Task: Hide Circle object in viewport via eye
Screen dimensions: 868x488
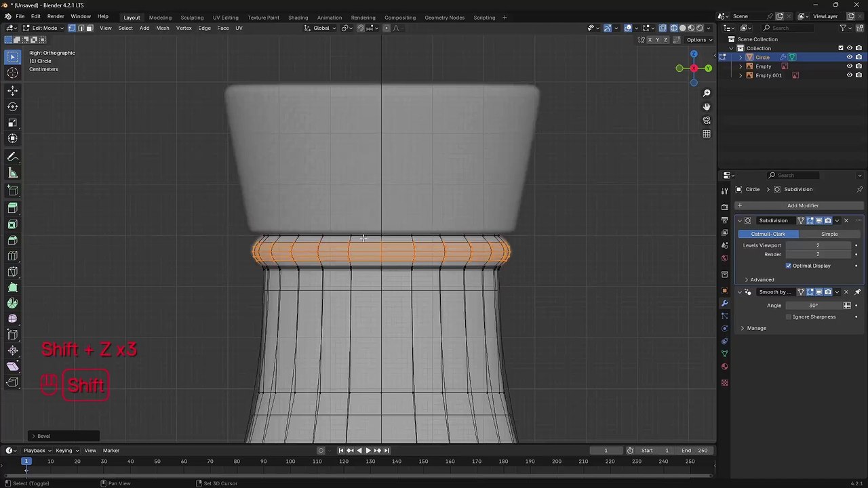Action: (x=849, y=57)
